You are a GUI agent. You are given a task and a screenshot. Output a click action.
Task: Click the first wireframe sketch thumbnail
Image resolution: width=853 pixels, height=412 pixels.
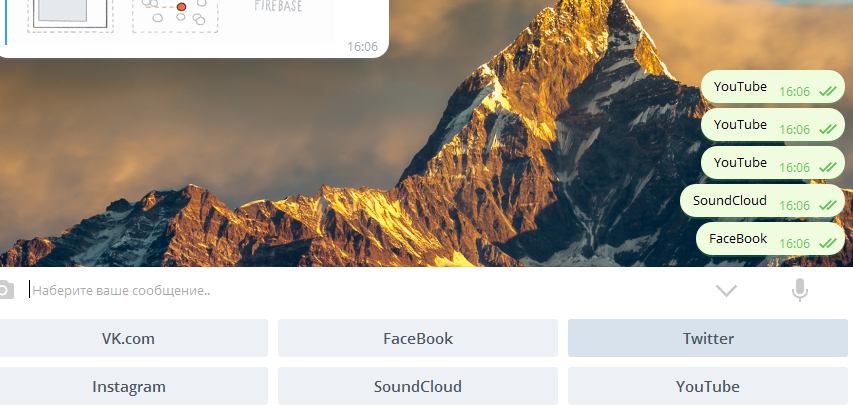click(x=70, y=16)
